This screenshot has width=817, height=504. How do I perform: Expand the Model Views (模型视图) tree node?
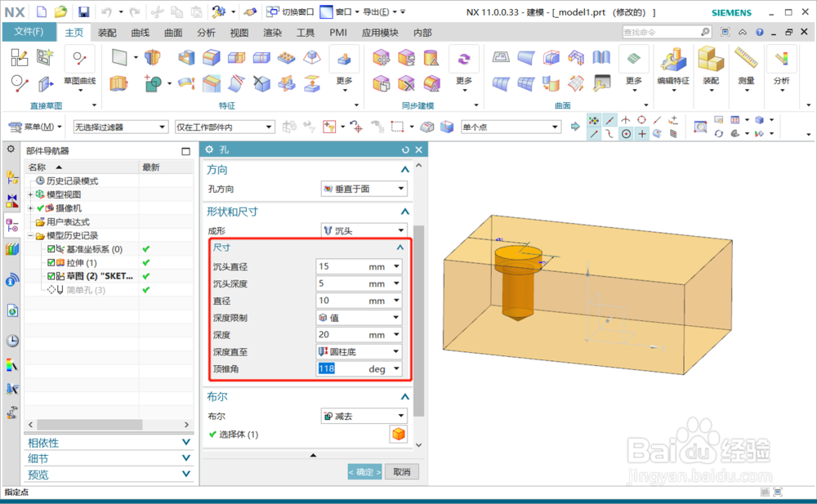tap(30, 194)
